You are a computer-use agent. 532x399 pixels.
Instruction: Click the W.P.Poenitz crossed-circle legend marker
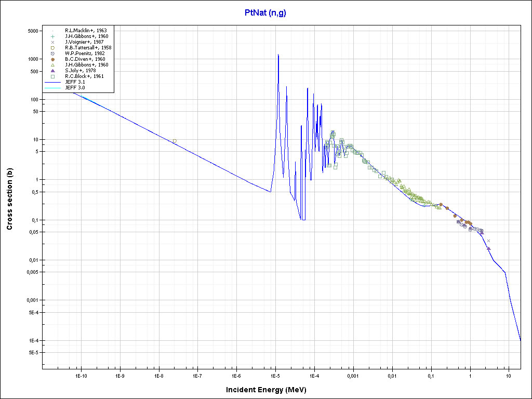(52, 54)
